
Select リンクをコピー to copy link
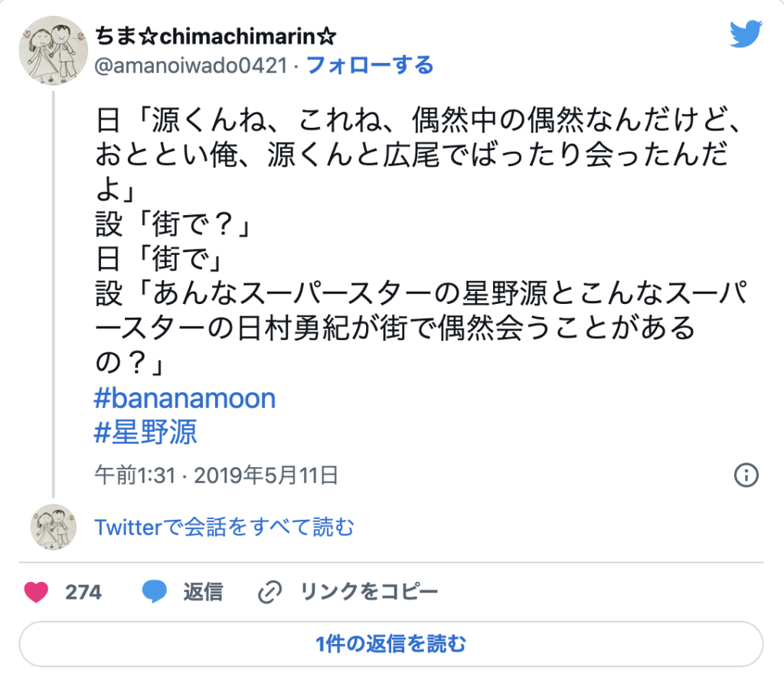[x=369, y=592]
